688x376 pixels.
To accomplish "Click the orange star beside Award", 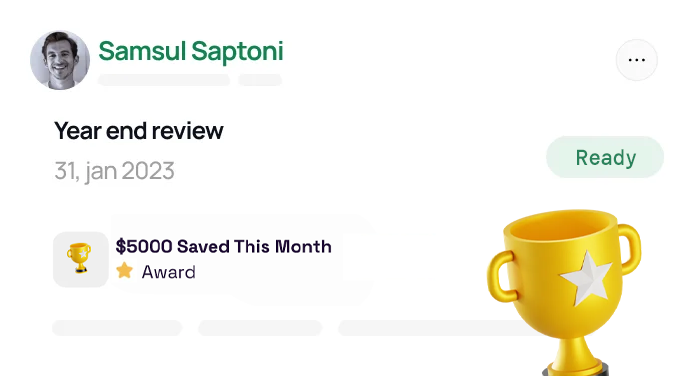I will [125, 271].
